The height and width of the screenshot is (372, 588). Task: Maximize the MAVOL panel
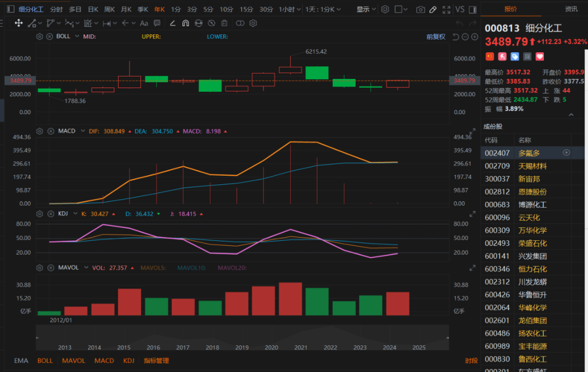point(473,268)
